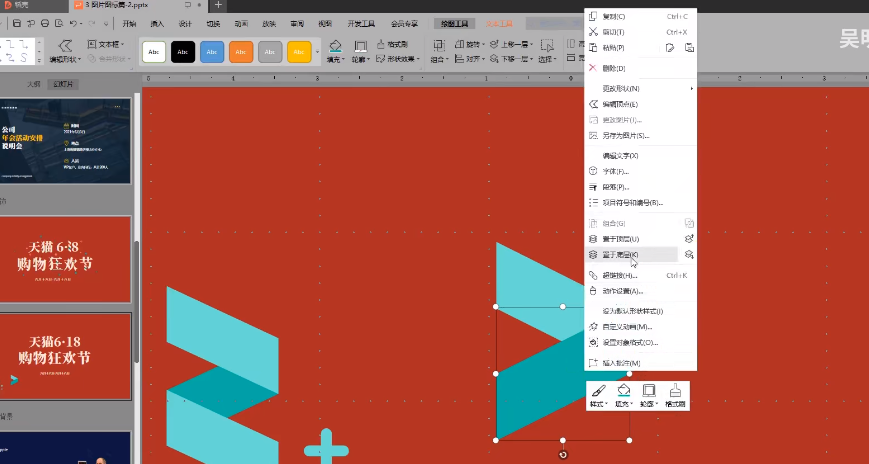Click the 文本框 (Text Box) ribbon button
869x464 pixels.
(106, 44)
